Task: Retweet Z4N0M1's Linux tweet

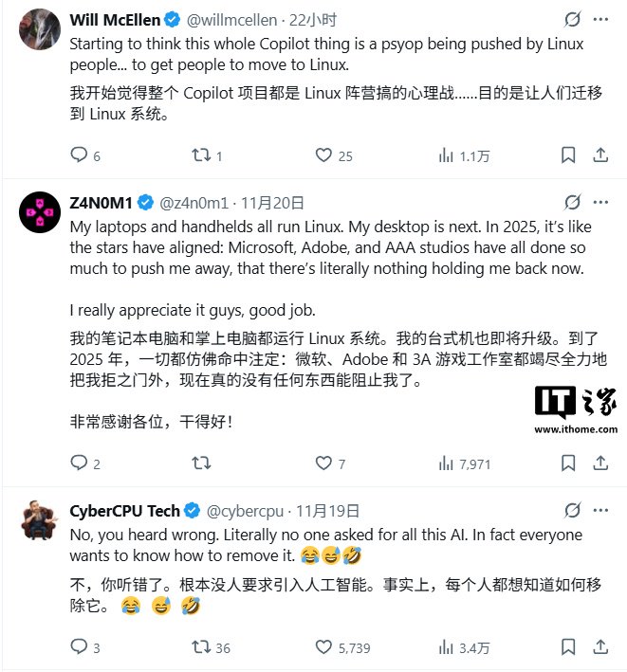Action: 201,463
